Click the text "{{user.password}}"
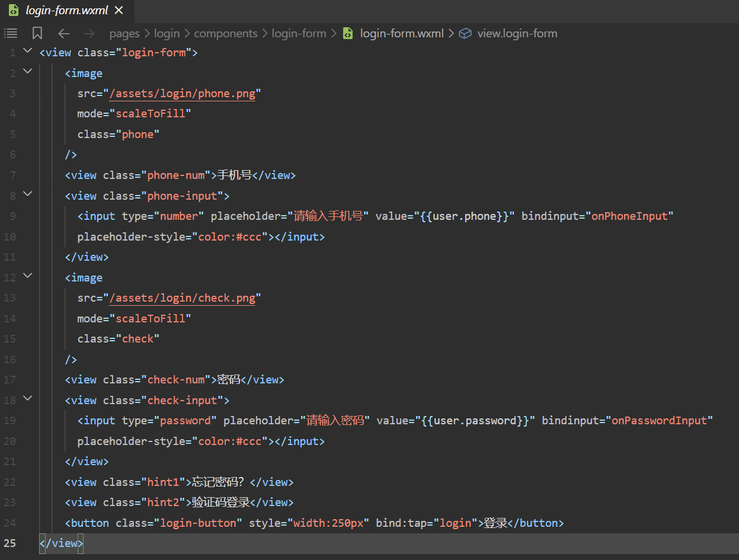 [x=475, y=421]
